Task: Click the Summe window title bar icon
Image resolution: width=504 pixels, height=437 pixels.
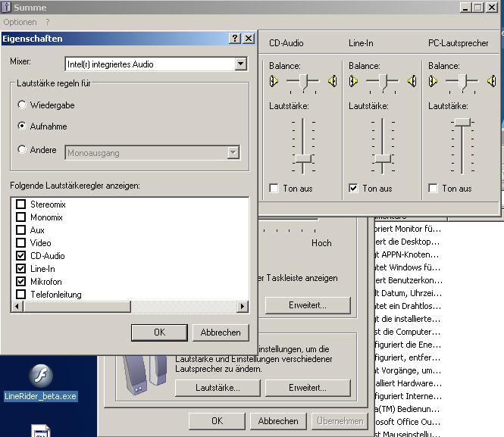Action: tap(7, 8)
